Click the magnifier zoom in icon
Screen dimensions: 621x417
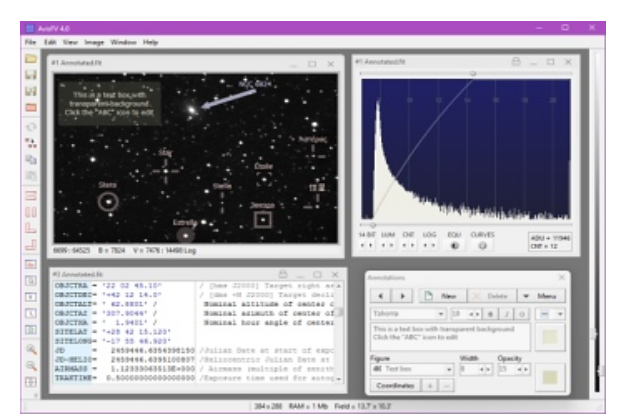click(x=31, y=349)
